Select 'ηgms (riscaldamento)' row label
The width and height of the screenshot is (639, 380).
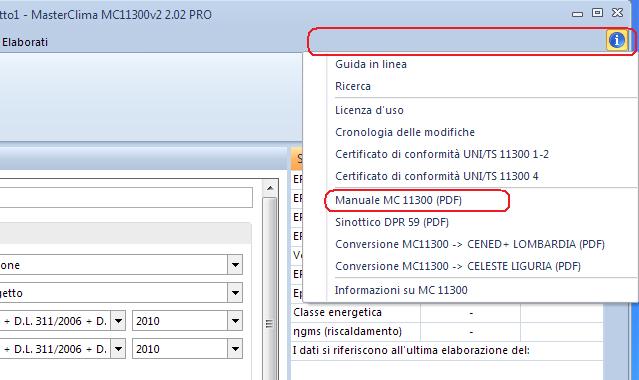point(347,331)
